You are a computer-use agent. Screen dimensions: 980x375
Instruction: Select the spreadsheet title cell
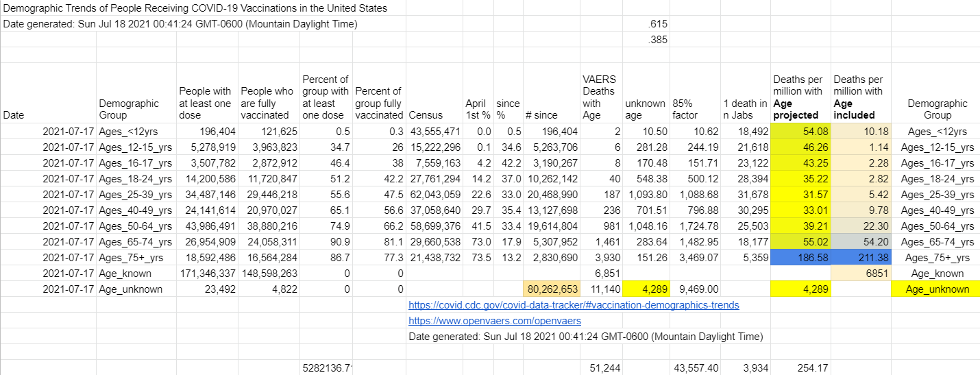point(195,8)
